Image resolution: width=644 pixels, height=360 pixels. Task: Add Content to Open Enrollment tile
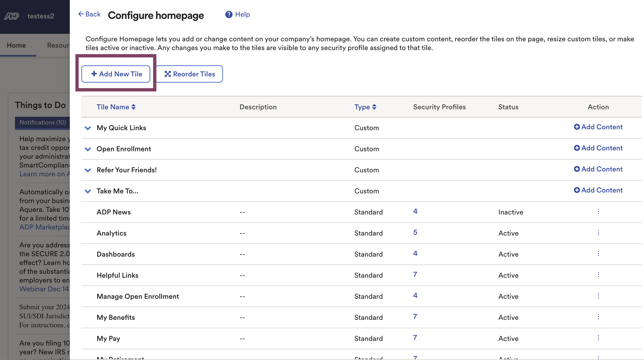pos(598,148)
